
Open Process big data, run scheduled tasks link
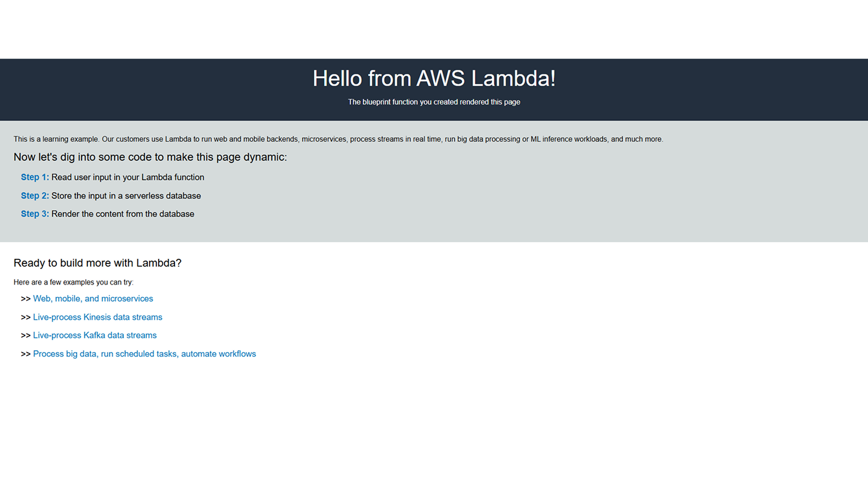point(144,354)
